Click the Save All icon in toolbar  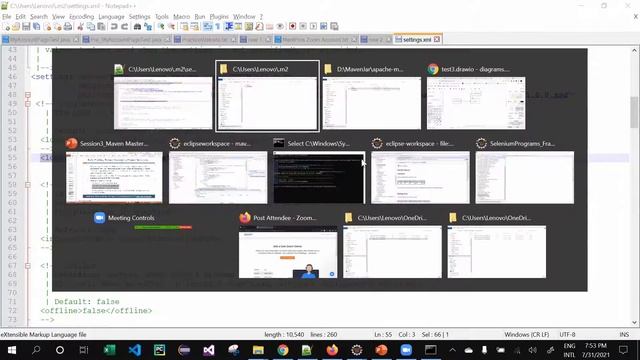(x=37, y=27)
